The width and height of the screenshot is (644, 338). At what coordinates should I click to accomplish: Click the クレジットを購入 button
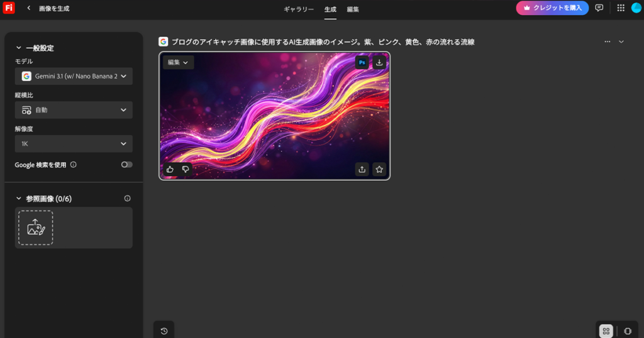[552, 8]
